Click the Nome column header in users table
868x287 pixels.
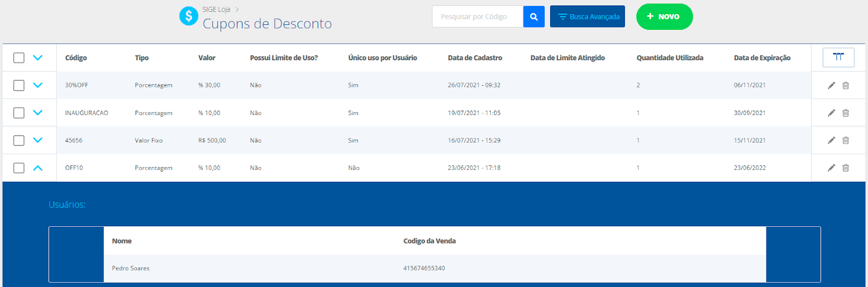click(122, 241)
